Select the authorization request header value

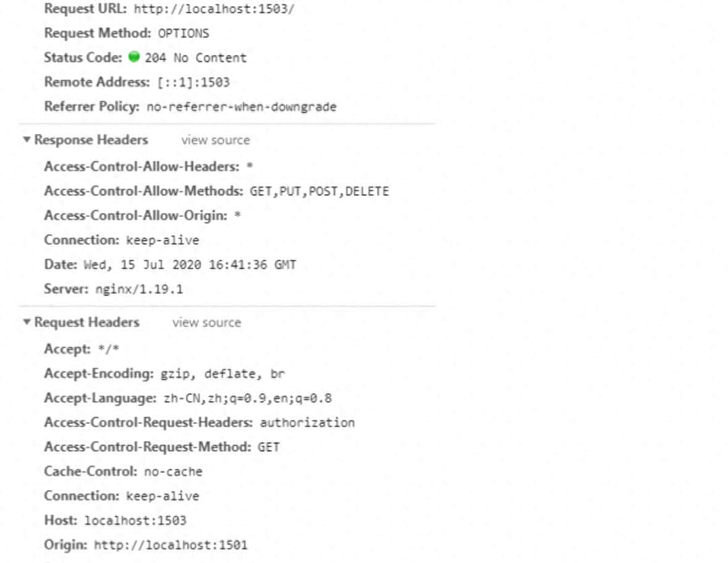click(308, 423)
